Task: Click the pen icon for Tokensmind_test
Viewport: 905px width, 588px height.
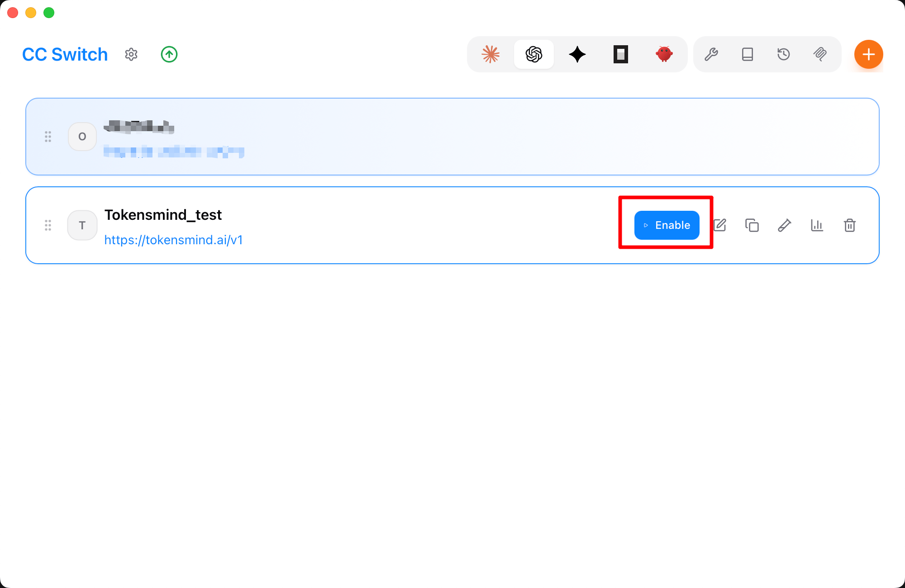Action: pos(785,225)
